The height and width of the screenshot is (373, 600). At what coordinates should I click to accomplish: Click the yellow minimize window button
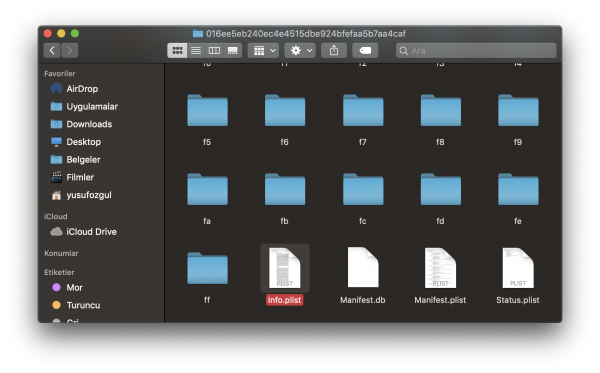[x=61, y=34]
